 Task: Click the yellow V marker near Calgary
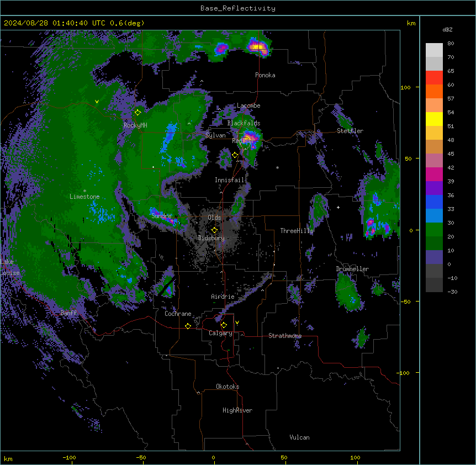[237, 323]
